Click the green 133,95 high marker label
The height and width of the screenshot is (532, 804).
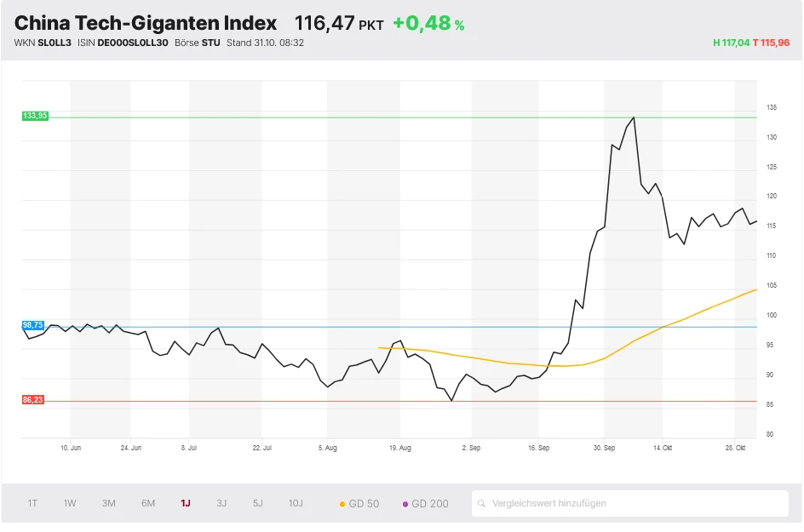click(35, 115)
